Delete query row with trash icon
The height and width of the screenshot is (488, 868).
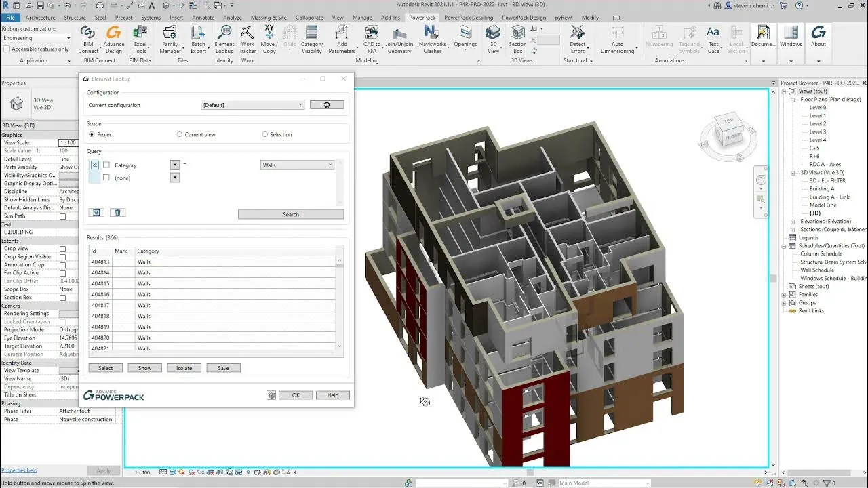click(117, 213)
